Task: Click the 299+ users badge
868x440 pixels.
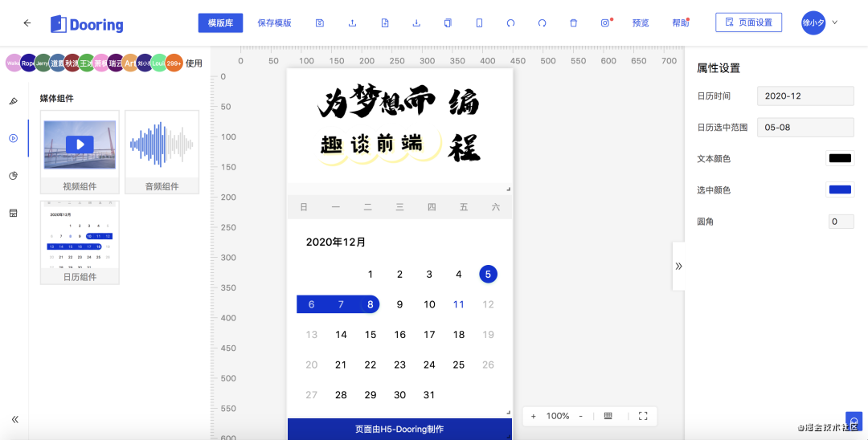Action: 174,63
